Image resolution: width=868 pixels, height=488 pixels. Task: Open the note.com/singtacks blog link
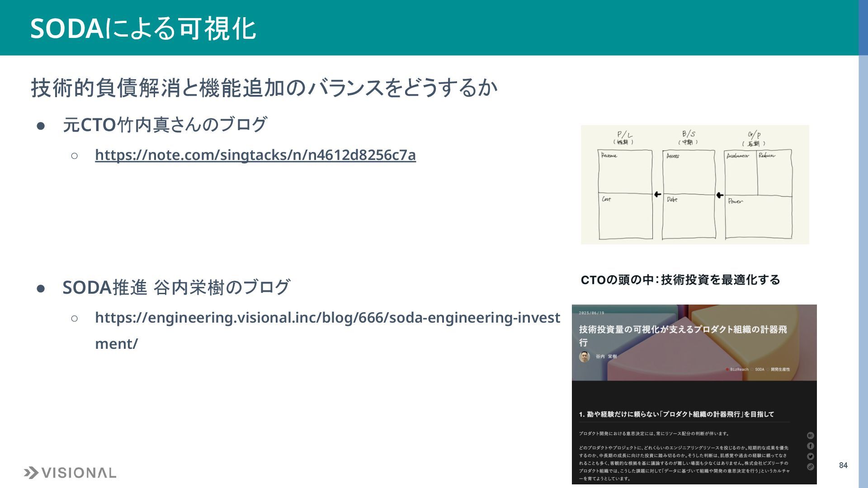tap(255, 155)
